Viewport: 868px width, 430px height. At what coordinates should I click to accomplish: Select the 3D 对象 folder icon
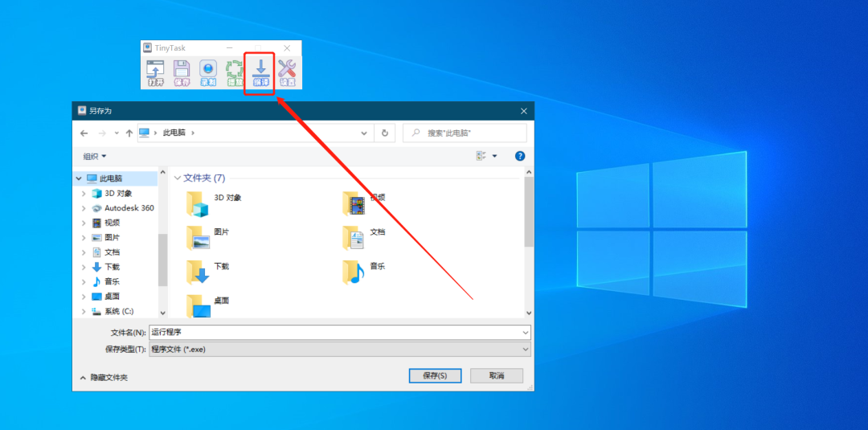click(198, 203)
